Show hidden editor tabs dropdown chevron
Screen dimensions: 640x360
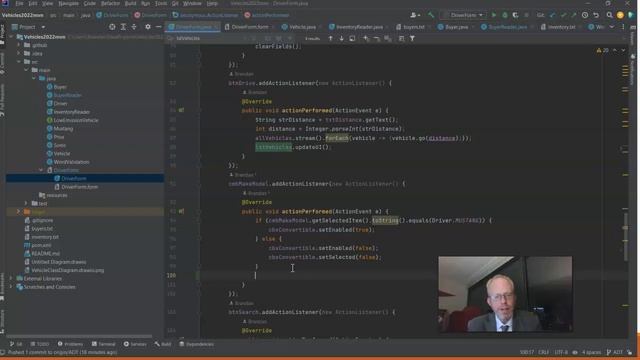tap(612, 27)
